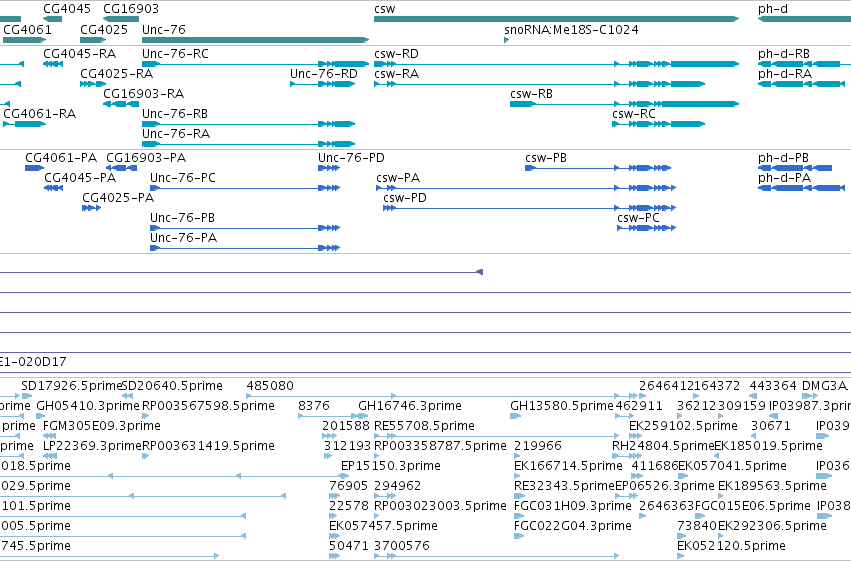Select the CG4045 gene label

[x=66, y=9]
